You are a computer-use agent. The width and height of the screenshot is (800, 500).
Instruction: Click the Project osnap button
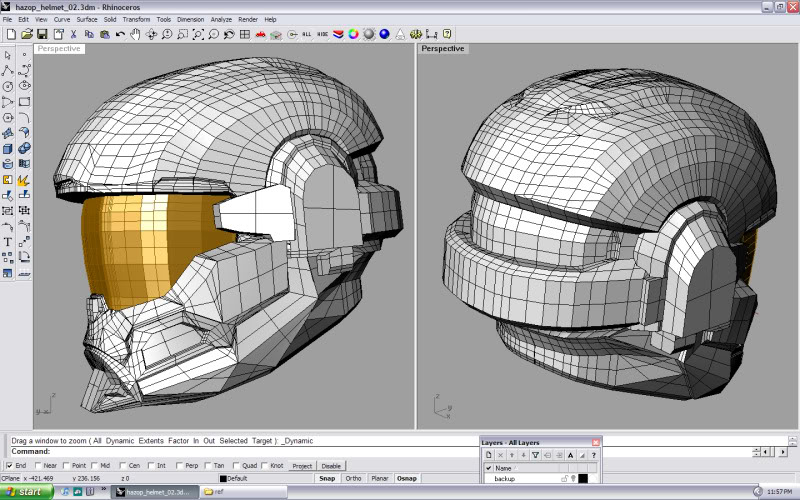(302, 466)
